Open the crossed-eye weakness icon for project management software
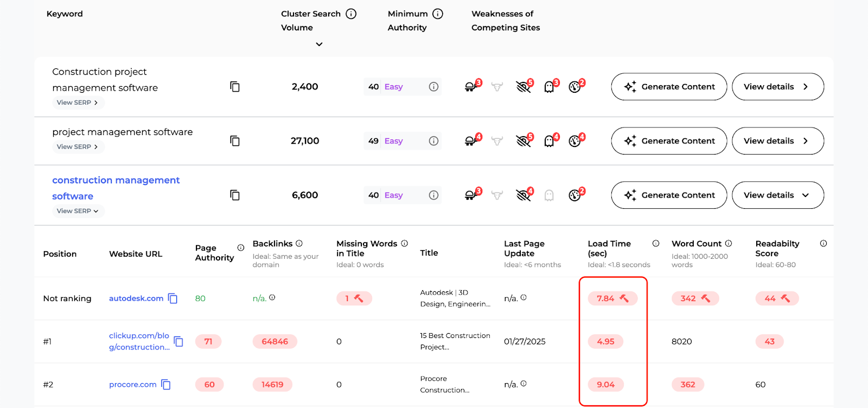Image resolution: width=868 pixels, height=408 pixels. pyautogui.click(x=522, y=141)
